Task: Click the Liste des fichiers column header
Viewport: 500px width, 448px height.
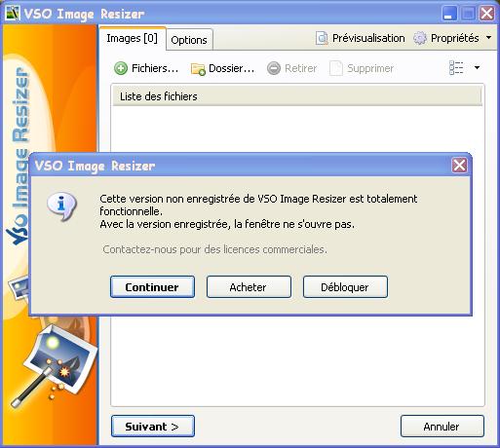Action: pyautogui.click(x=297, y=96)
